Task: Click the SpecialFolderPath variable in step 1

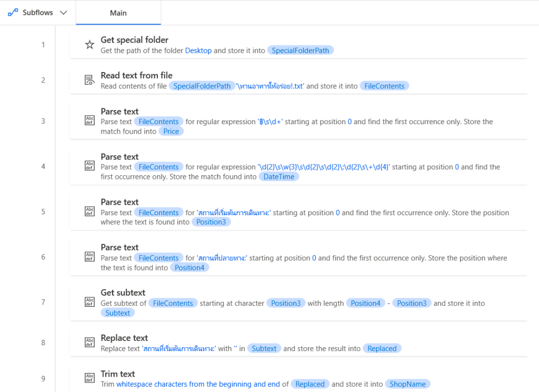Action: (301, 51)
